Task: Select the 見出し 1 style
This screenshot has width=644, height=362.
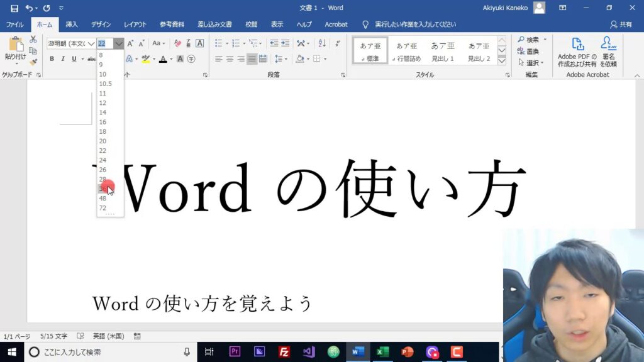Action: pyautogui.click(x=443, y=52)
